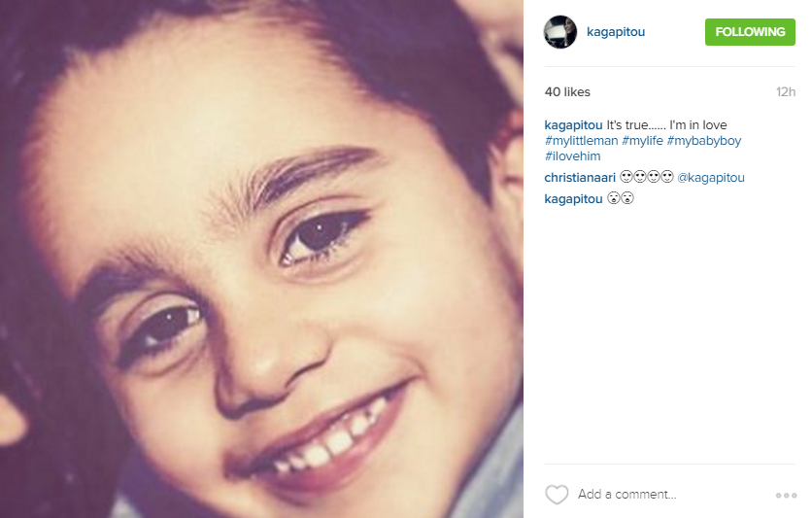
Task: Click the heart like icon
Action: [x=557, y=494]
